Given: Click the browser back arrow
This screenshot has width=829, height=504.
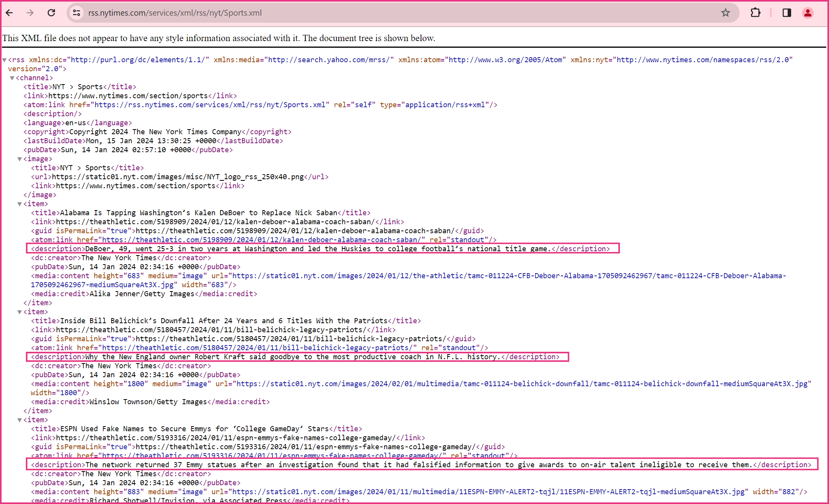Looking at the screenshot, I should 9,13.
